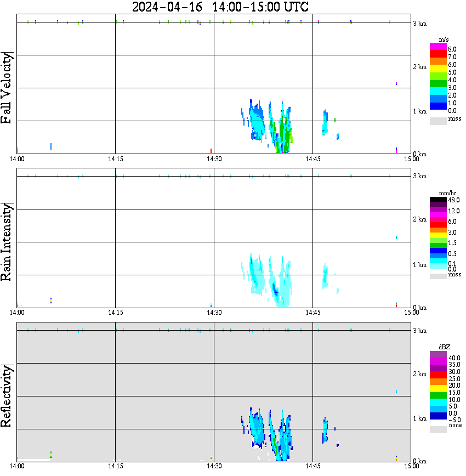Click the '12.0' value in the mm/hr legend
Viewport: 466px width, 476px height.
pos(453,211)
